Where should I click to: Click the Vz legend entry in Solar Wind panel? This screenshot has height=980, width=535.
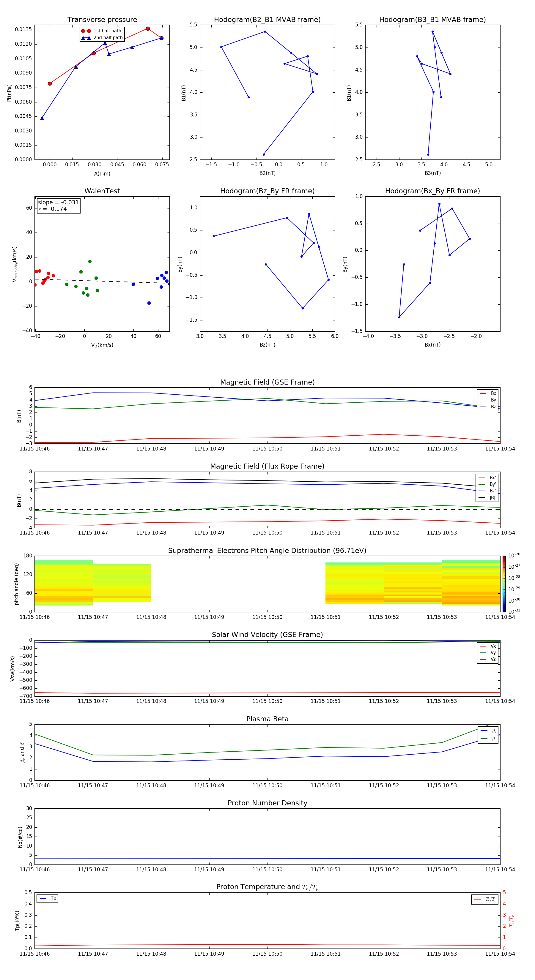tap(488, 659)
